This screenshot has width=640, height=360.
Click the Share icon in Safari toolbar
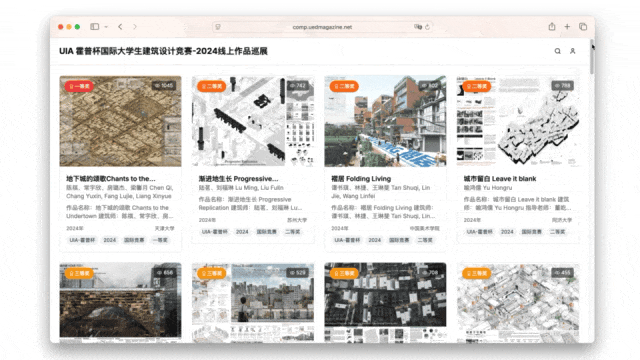tap(552, 27)
